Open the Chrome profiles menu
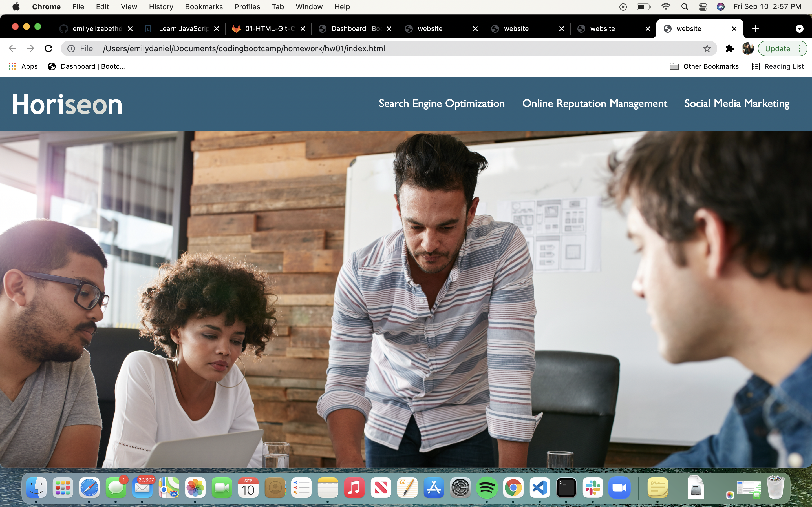 (x=747, y=48)
